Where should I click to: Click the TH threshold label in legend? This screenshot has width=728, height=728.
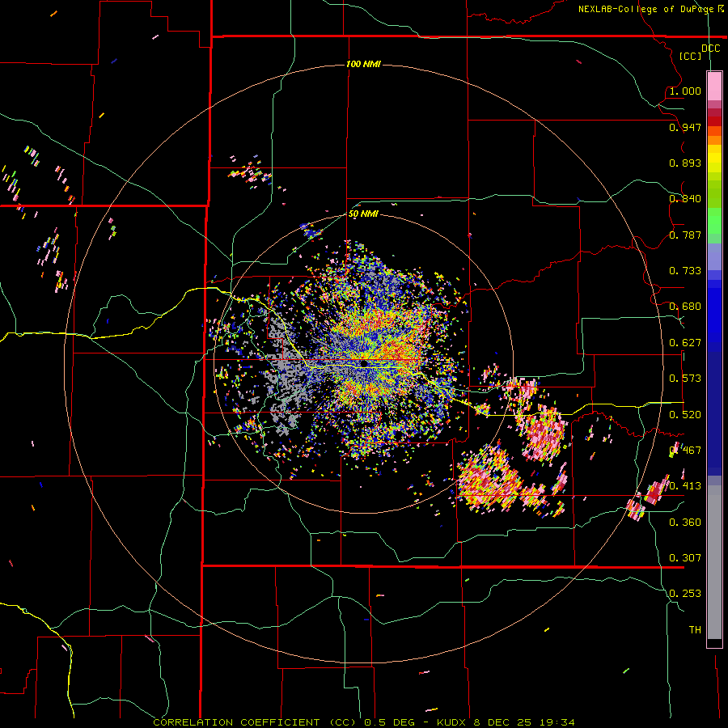coord(695,630)
